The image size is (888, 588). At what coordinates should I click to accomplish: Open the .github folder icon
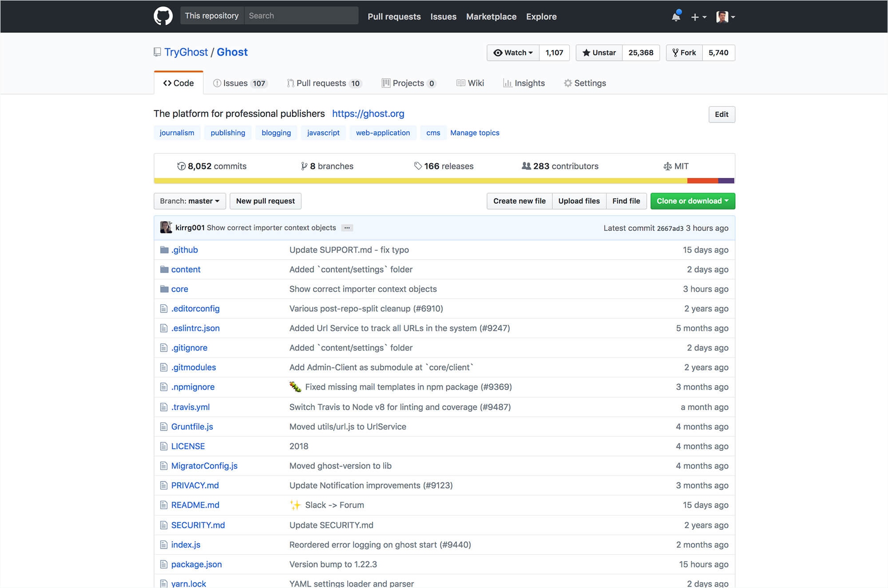pyautogui.click(x=164, y=250)
